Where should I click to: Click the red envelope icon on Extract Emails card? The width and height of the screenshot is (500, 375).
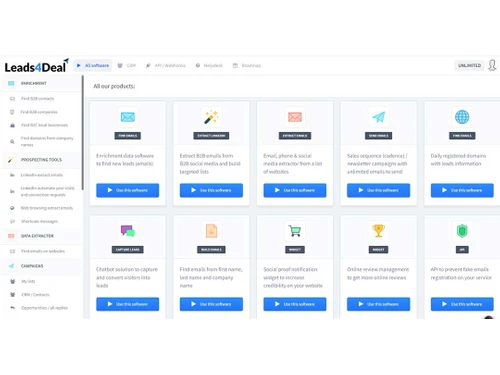click(295, 117)
